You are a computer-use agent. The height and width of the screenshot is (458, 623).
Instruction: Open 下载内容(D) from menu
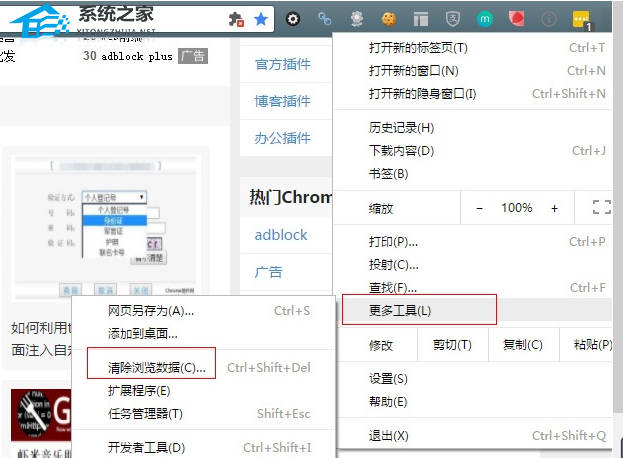pyautogui.click(x=472, y=151)
